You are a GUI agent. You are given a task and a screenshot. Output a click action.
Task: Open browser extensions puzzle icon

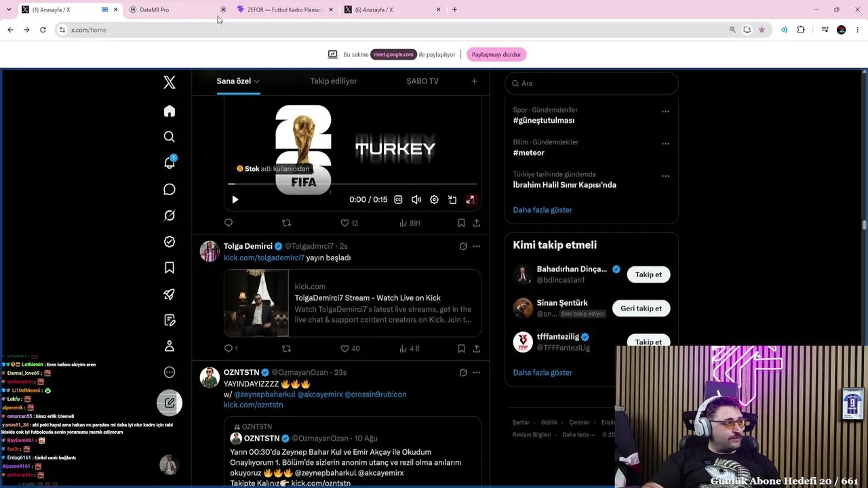(801, 30)
